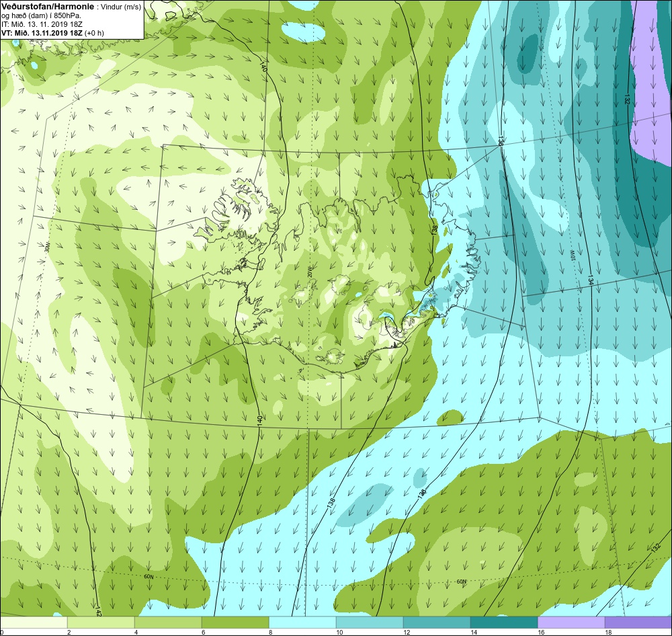
Task: Click the legend value "12" label
Action: 407,632
